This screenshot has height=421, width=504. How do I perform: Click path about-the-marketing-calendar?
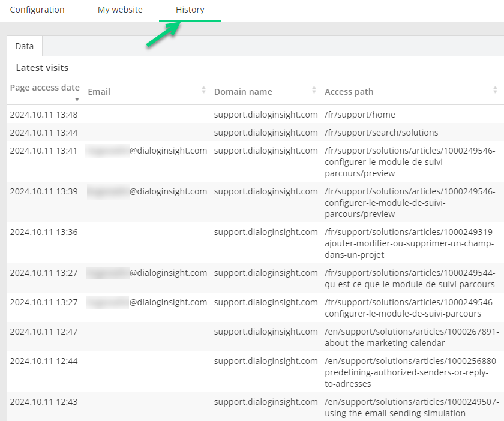tap(412, 338)
